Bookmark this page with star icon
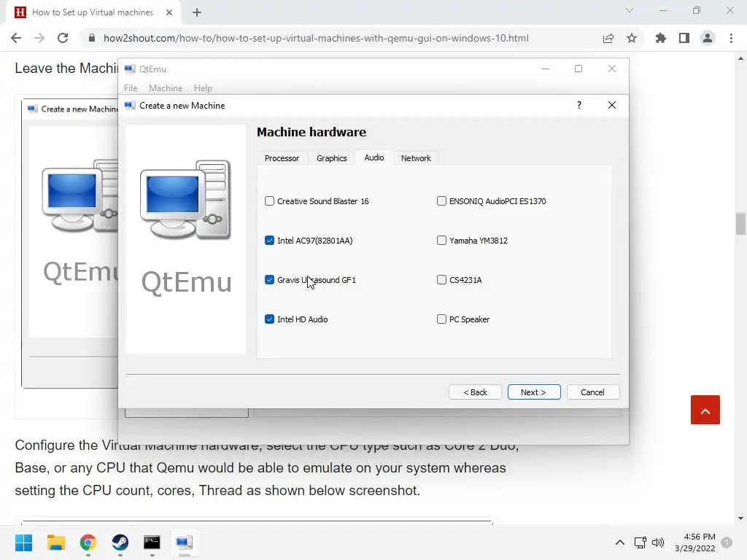Viewport: 747px width, 560px height. pyautogui.click(x=632, y=38)
